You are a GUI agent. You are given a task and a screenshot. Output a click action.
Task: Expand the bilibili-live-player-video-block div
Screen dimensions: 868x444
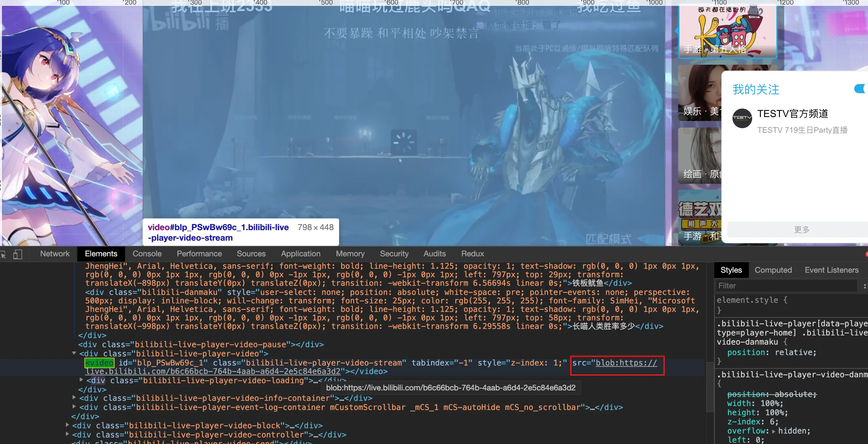pos(67,425)
